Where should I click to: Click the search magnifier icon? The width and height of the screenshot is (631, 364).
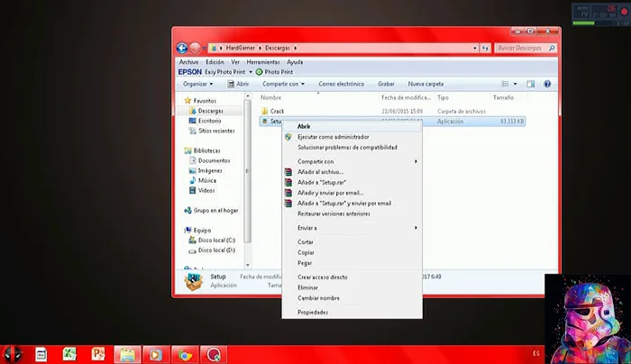click(552, 48)
